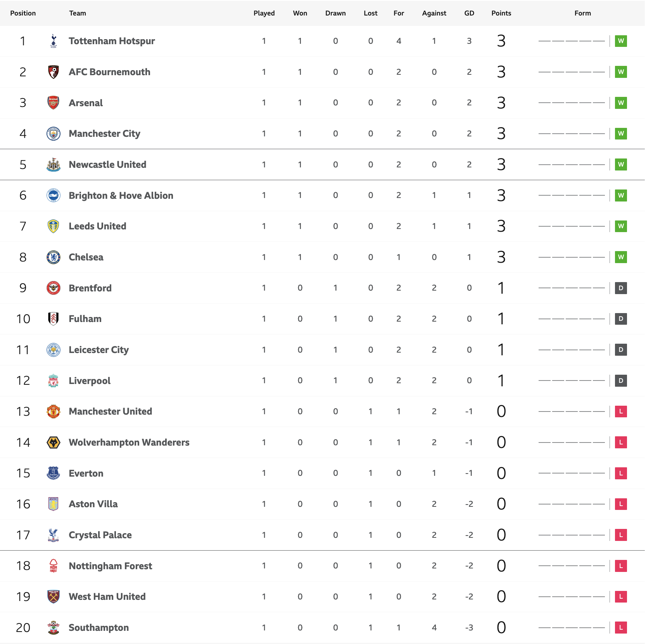Image resolution: width=646 pixels, height=644 pixels.
Task: Click the Tottenham Hotspur club crest
Action: tap(54, 41)
